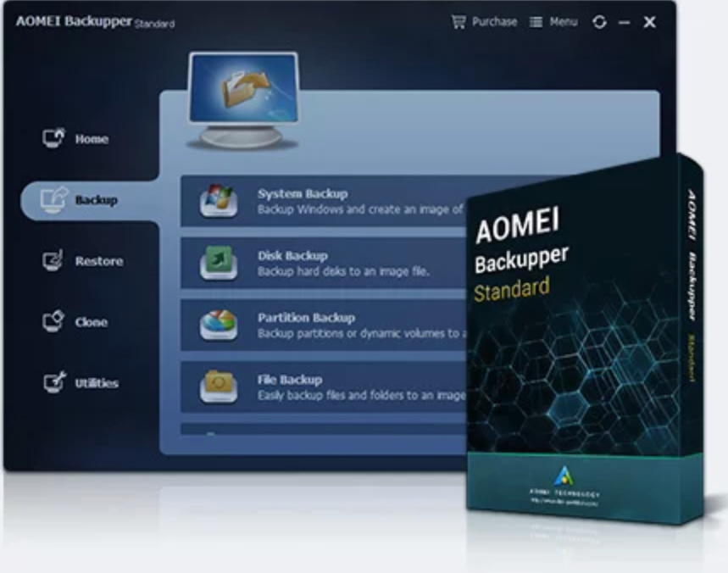Select the Partition Backup title
The height and width of the screenshot is (573, 728).
coord(307,318)
